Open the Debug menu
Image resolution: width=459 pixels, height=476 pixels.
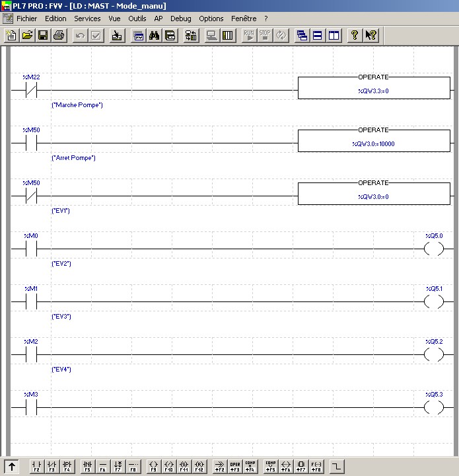pos(180,19)
